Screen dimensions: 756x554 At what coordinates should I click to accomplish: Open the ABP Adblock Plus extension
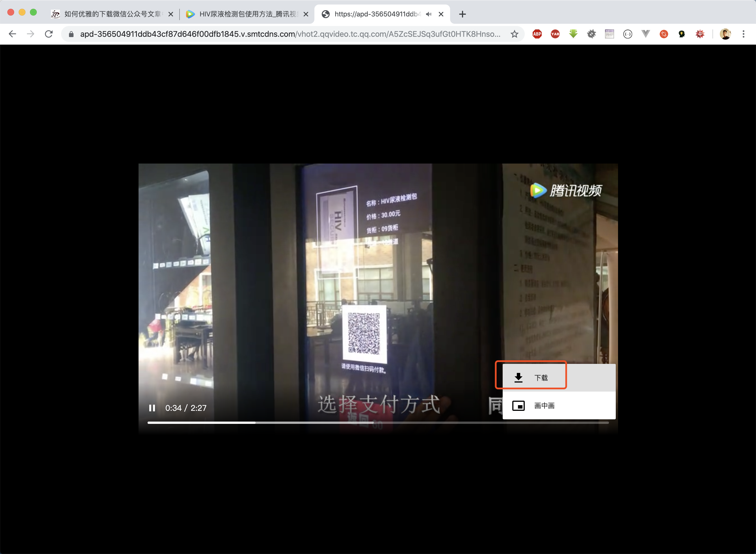(x=537, y=34)
